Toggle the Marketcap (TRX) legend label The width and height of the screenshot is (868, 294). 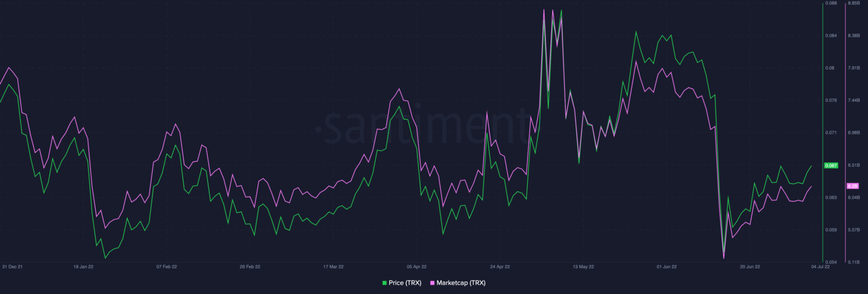point(461,283)
